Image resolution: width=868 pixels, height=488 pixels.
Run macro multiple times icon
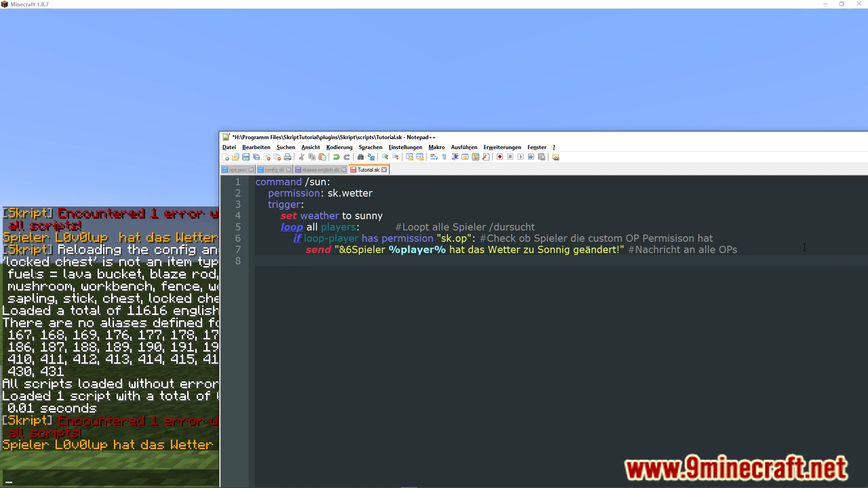531,157
